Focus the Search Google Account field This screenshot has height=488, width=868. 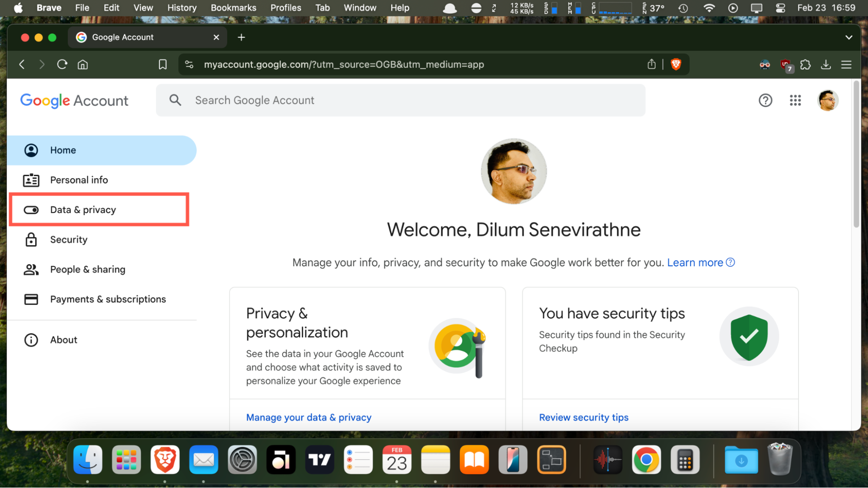(400, 100)
